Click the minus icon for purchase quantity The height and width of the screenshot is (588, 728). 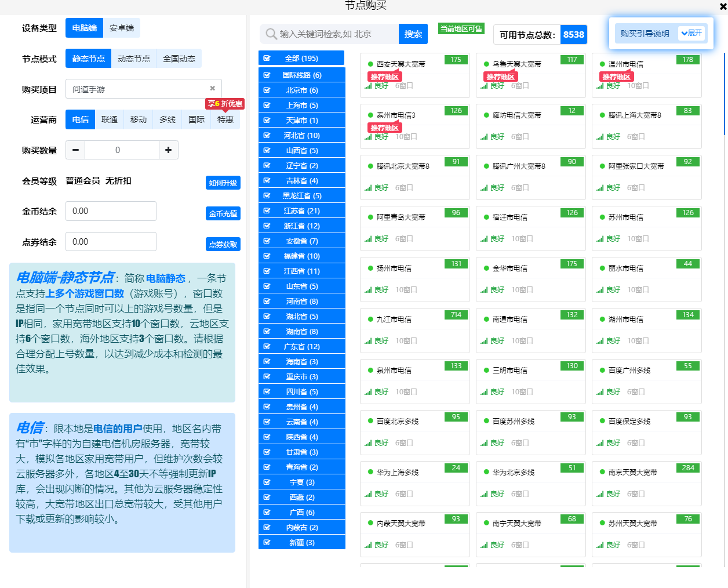coord(75,150)
